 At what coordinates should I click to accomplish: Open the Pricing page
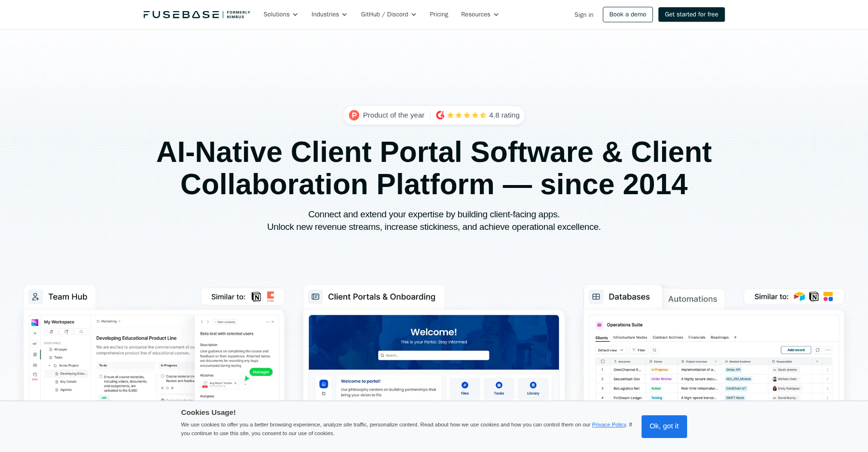439,14
